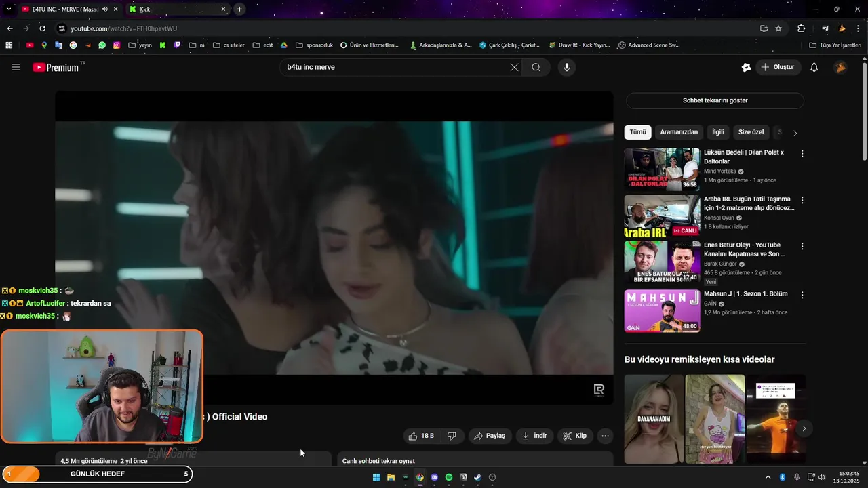This screenshot has height=488, width=868.
Task: Open YouTube notifications bell
Action: (814, 67)
